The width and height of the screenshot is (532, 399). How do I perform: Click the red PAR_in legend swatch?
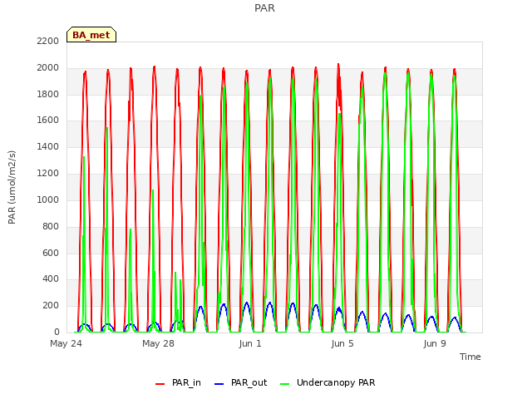160,384
